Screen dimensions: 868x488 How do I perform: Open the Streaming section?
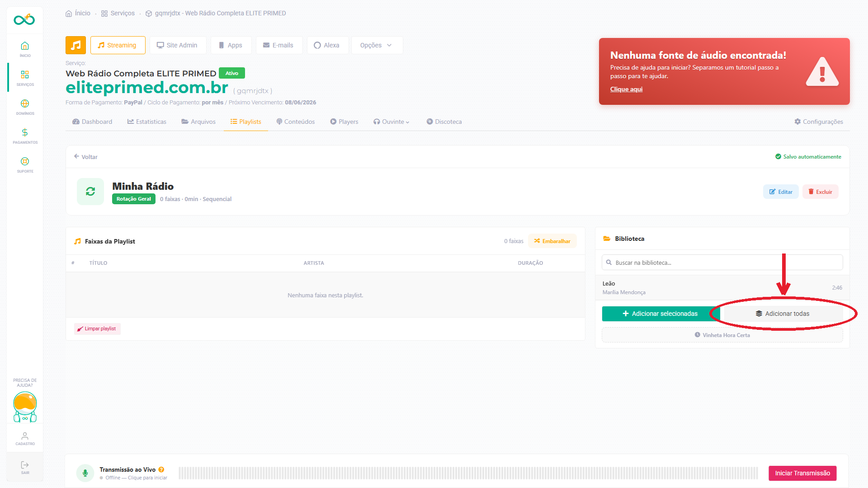(x=118, y=45)
